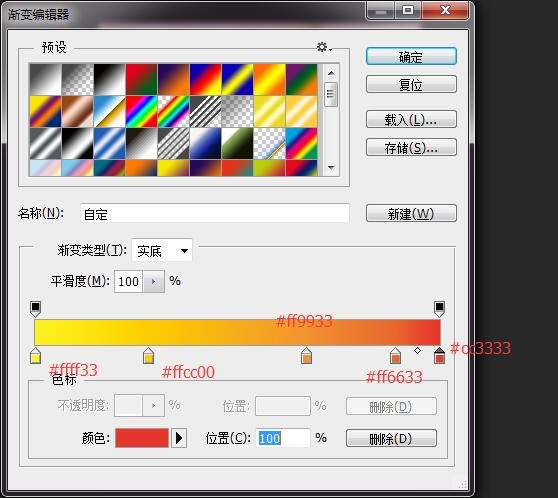Click the 载入(L)... button
Viewport: 558px width, 498px height.
pos(411,120)
